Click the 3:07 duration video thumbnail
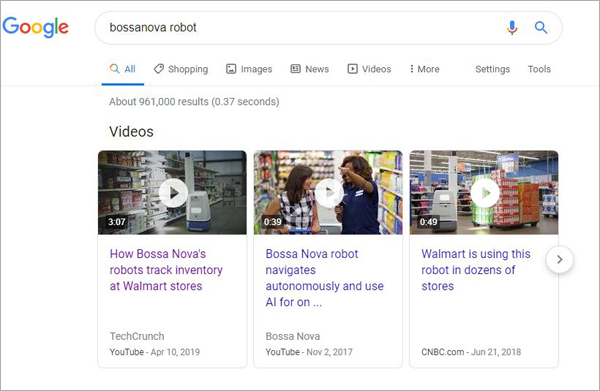This screenshot has width=600, height=391. (172, 192)
